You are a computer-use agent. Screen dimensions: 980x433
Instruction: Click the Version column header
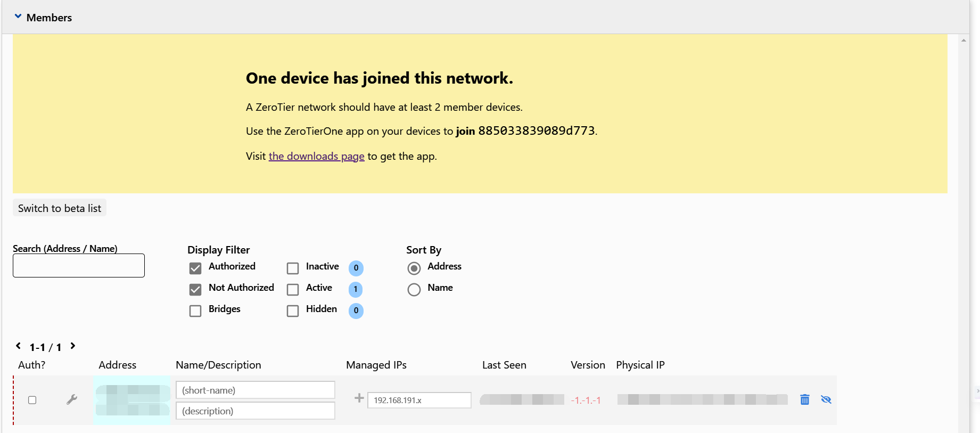[588, 365]
